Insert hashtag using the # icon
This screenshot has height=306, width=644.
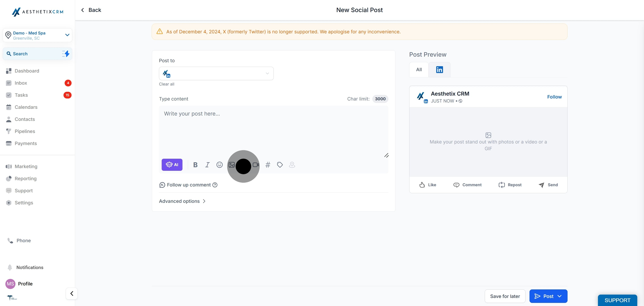267,165
